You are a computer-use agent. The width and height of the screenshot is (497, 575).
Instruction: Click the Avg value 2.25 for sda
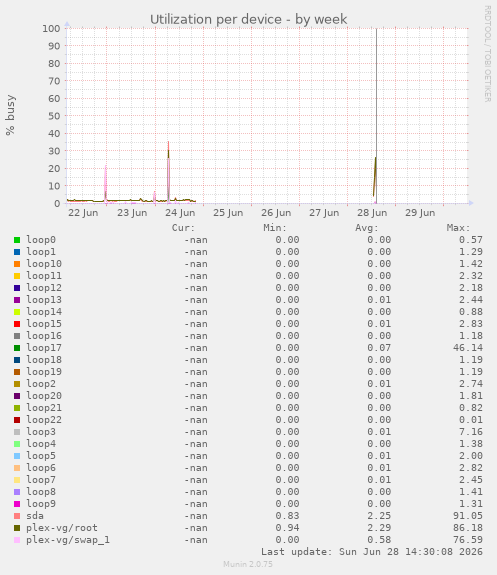click(x=379, y=516)
